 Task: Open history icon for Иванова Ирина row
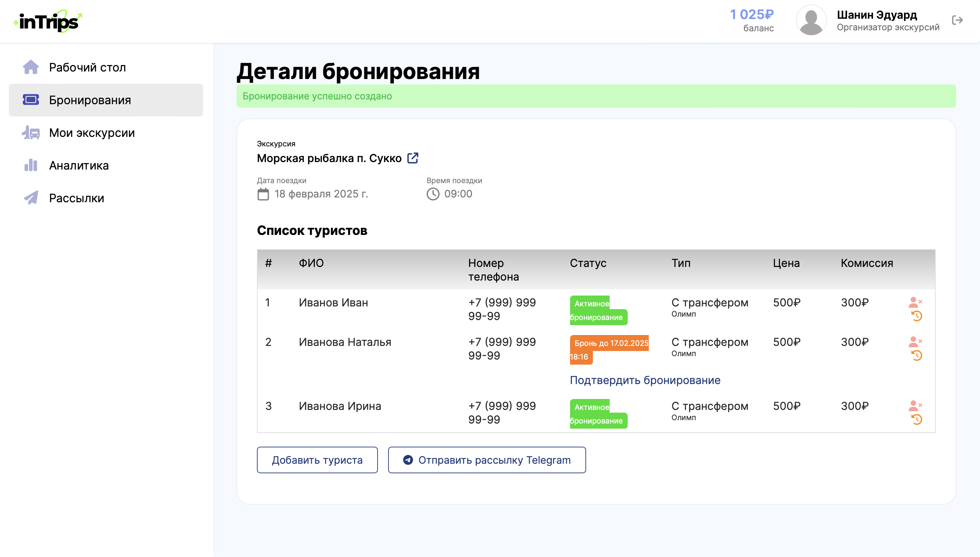pyautogui.click(x=917, y=420)
